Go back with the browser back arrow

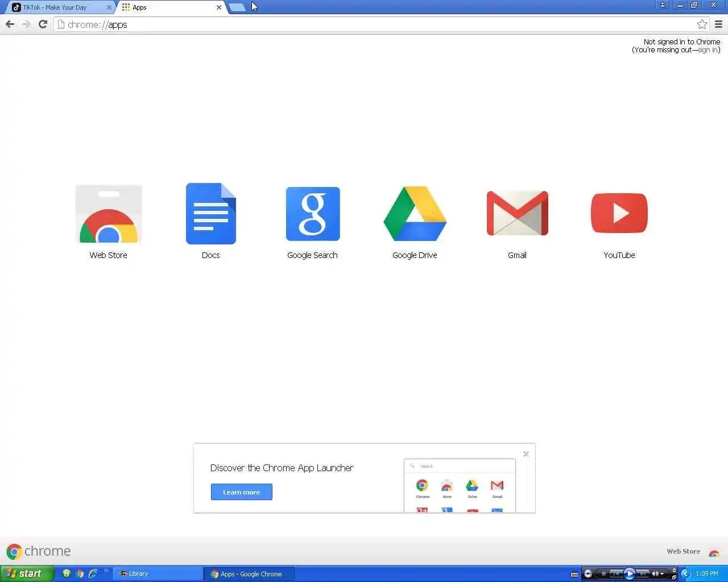(10, 24)
